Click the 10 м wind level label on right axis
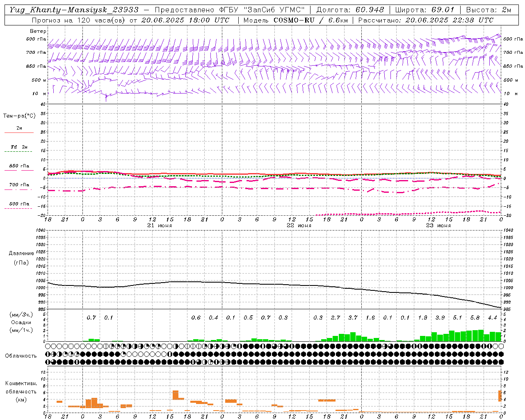The width and height of the screenshot is (525, 420). [511, 94]
